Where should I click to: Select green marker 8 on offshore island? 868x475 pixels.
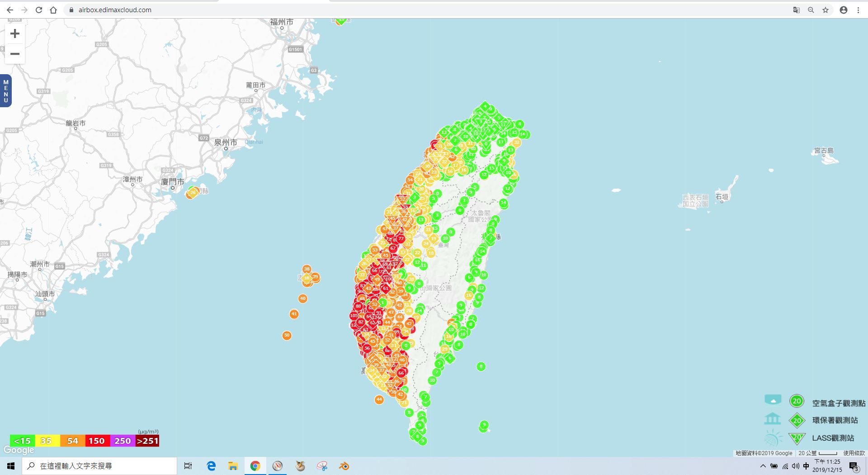481,366
